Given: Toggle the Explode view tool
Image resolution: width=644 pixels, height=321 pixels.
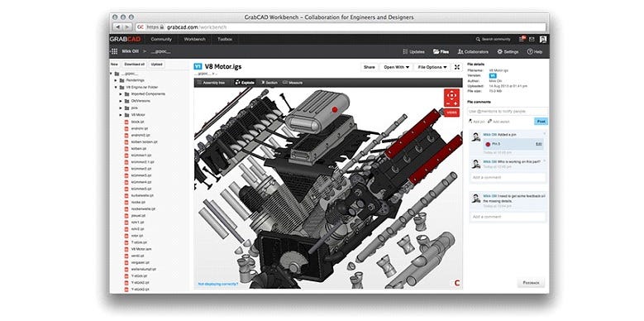Looking at the screenshot, I should (245, 83).
